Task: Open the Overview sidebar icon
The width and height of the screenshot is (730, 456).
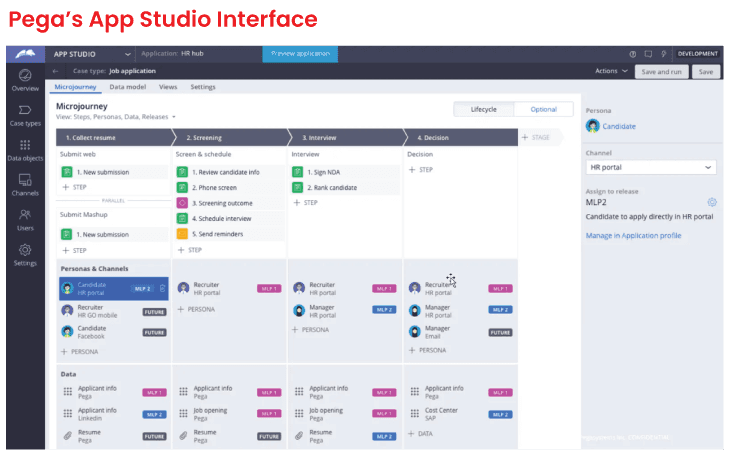Action: [x=25, y=80]
